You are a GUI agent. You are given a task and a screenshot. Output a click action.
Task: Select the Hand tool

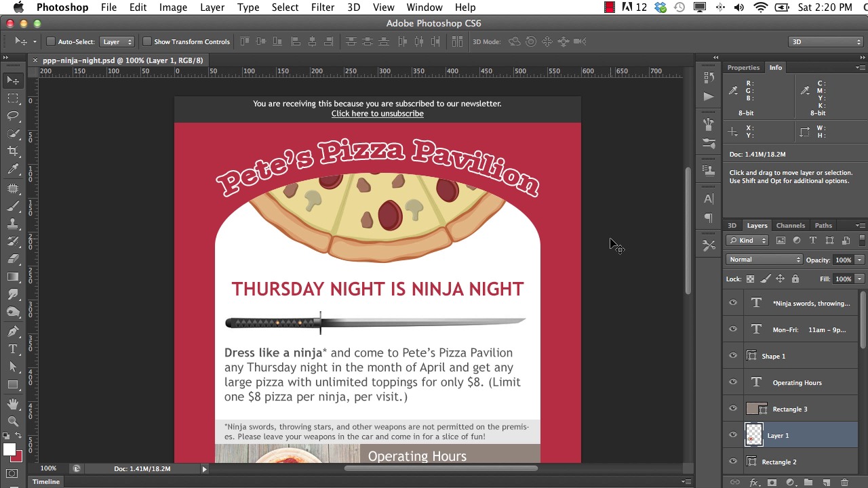click(13, 404)
